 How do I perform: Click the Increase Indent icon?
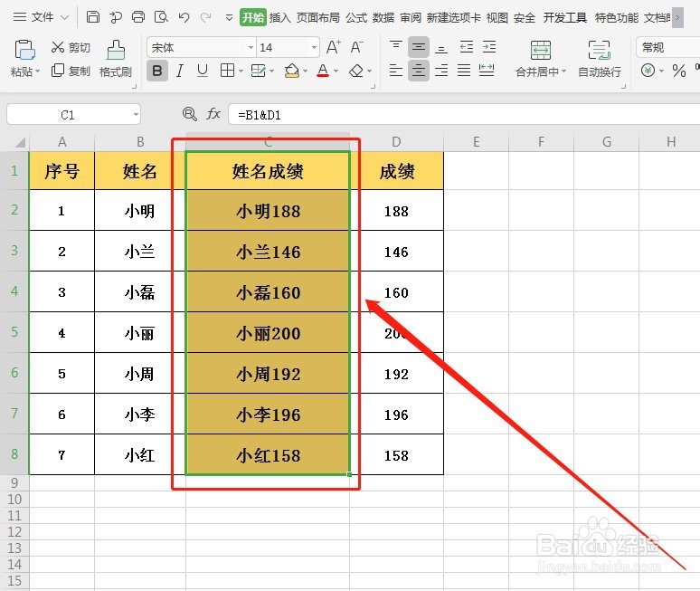pyautogui.click(x=489, y=46)
